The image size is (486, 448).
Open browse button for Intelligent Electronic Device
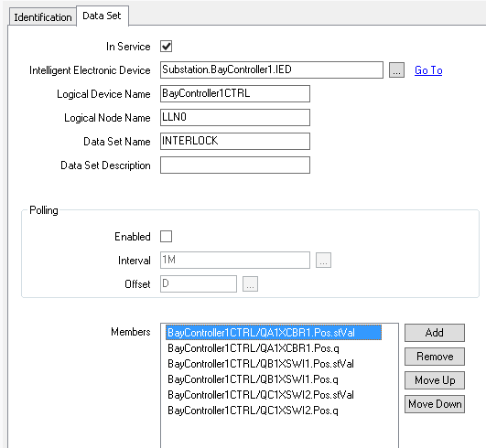click(396, 70)
